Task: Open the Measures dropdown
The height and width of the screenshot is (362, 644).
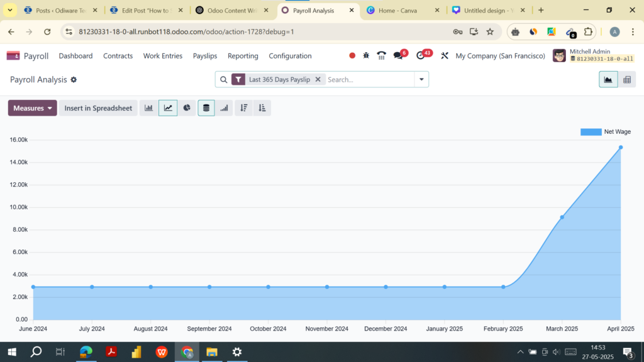Action: click(x=32, y=107)
